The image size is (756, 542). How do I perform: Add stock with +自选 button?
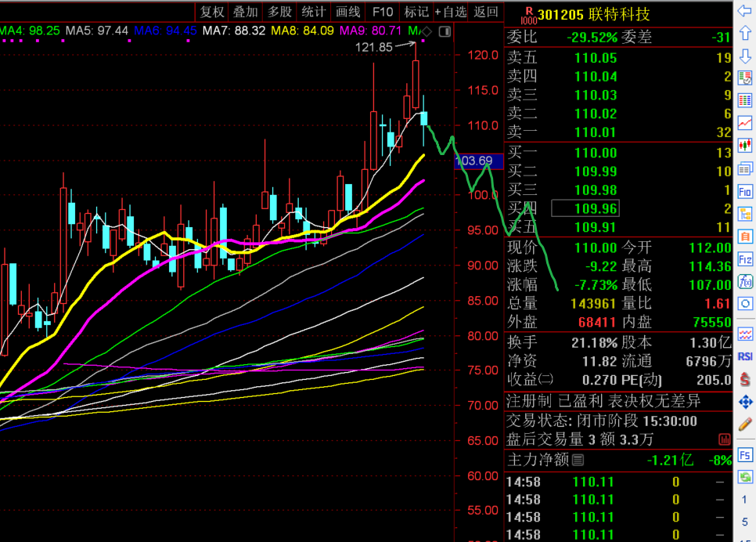pyautogui.click(x=450, y=12)
